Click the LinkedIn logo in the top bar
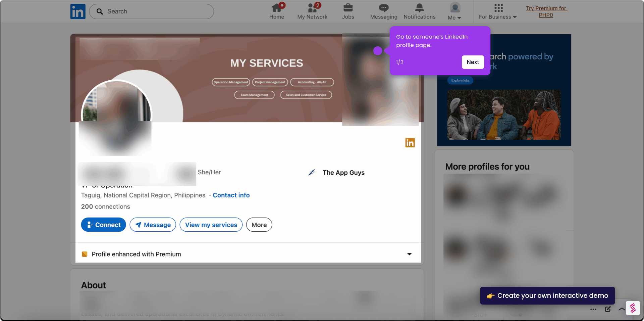 pos(78,11)
